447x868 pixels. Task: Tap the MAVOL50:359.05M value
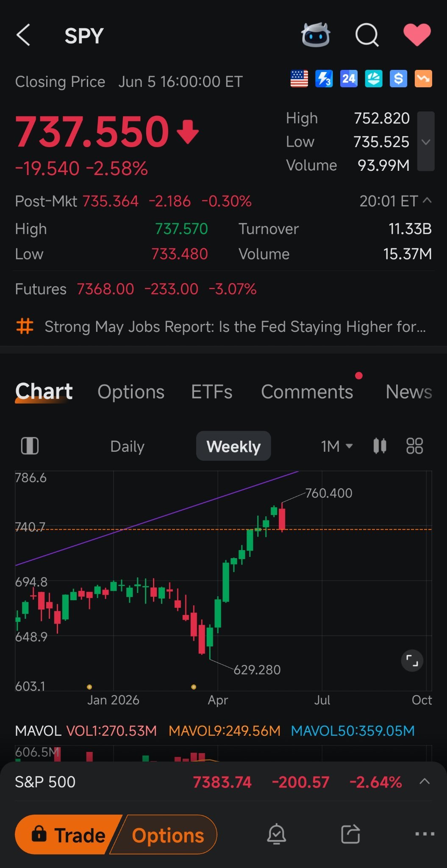353,731
